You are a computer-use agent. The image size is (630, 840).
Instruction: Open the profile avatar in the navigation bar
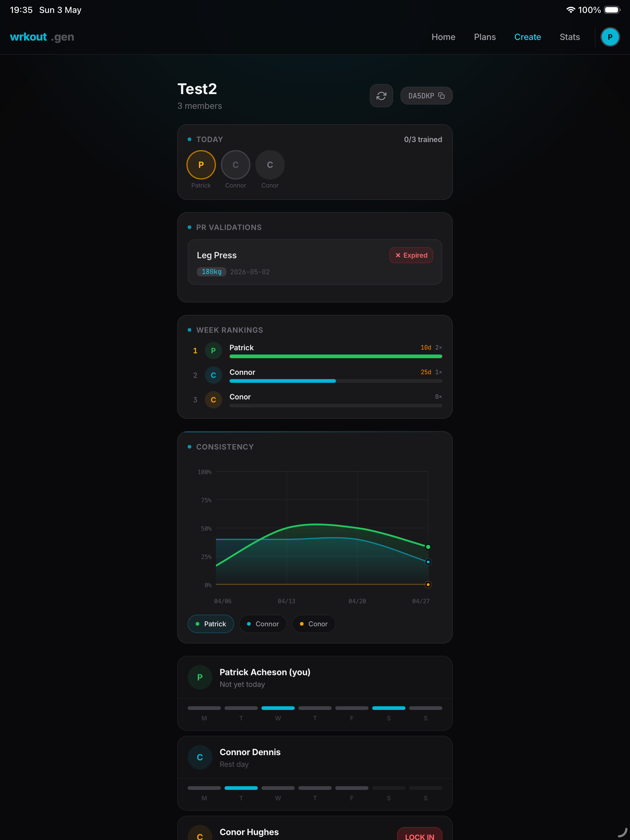[x=610, y=37]
